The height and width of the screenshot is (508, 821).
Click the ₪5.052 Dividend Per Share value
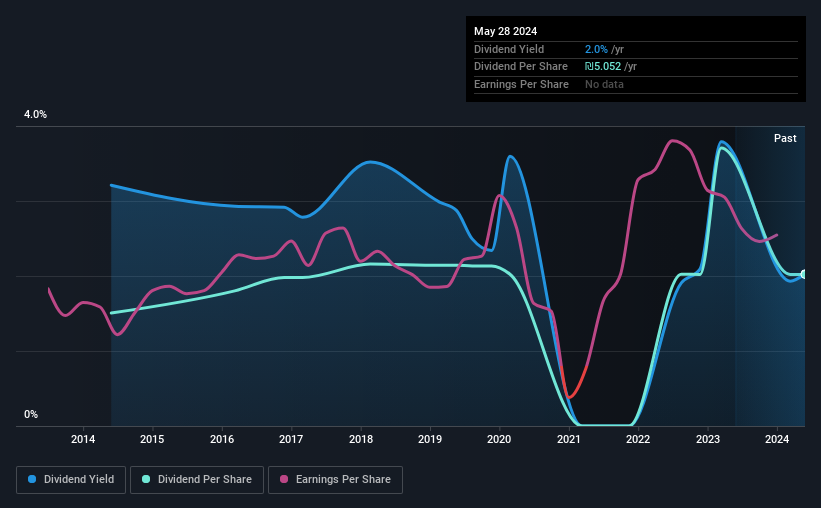point(603,67)
